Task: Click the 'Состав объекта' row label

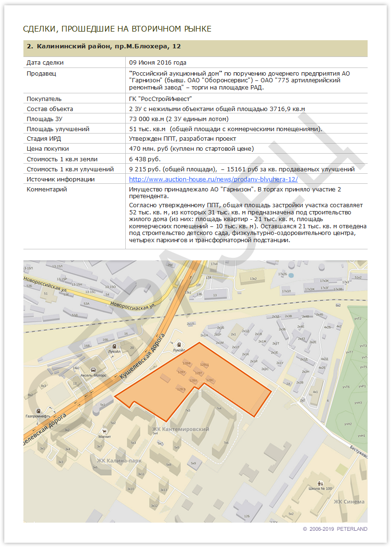Action: 50,109
